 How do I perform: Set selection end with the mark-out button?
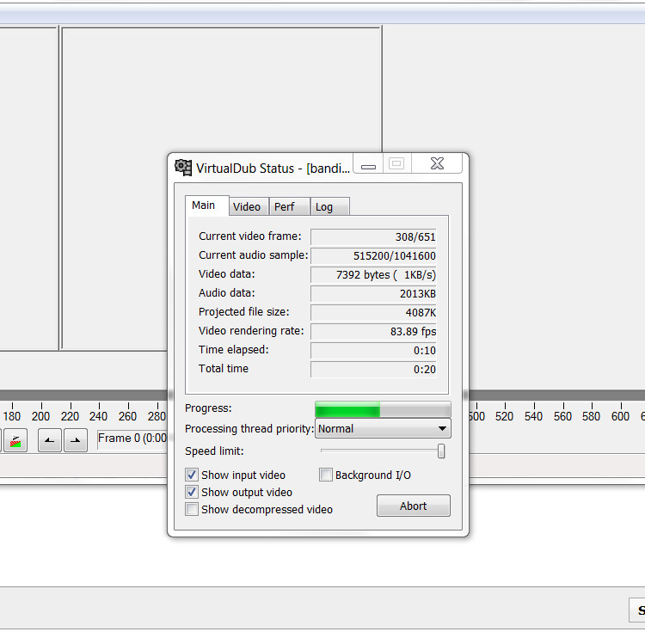(76, 440)
